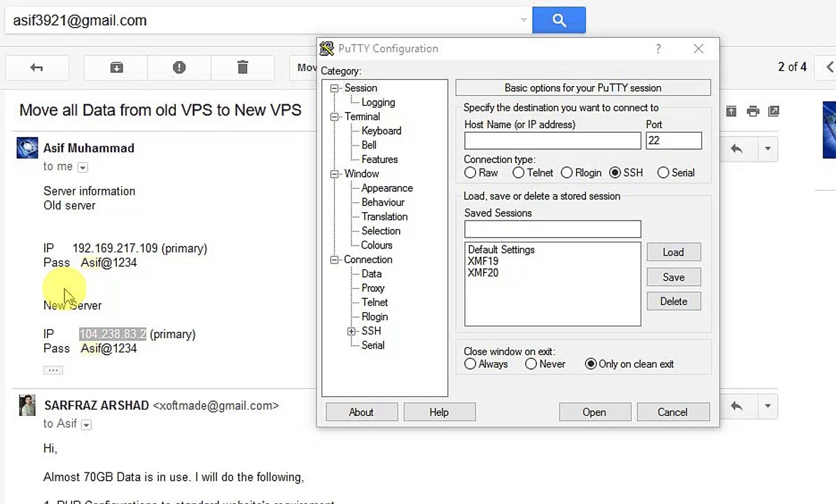
Task: Click the Delete session button
Action: (x=674, y=302)
